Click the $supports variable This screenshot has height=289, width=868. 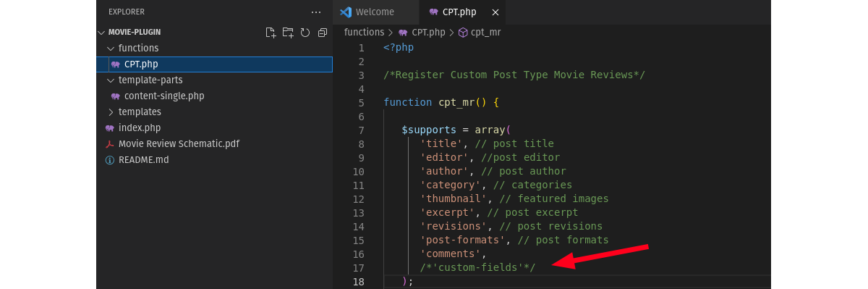[x=429, y=130]
